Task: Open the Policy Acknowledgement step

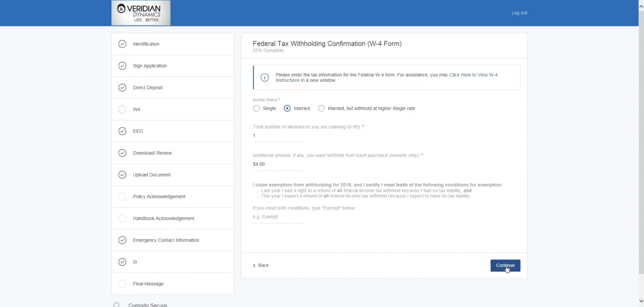Action: [159, 196]
